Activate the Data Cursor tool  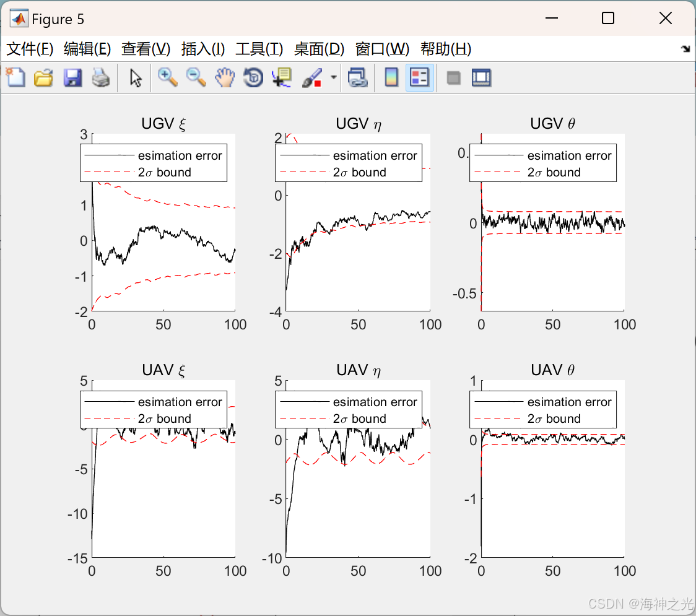tap(282, 77)
